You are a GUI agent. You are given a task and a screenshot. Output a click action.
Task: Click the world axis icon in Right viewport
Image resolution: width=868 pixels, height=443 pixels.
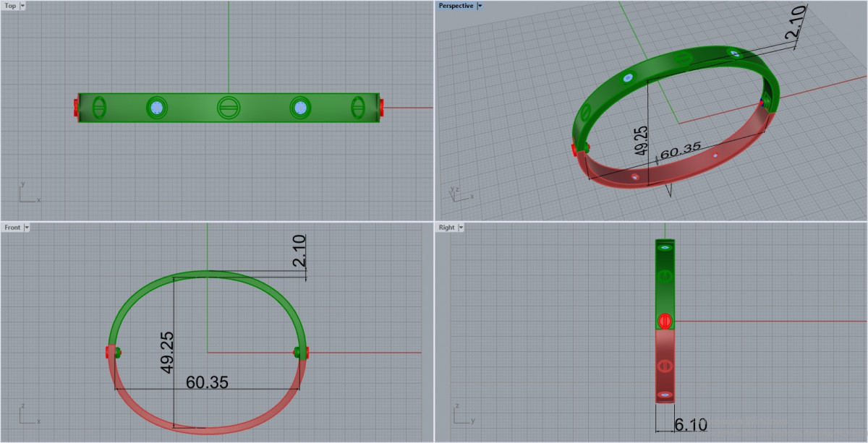(463, 415)
